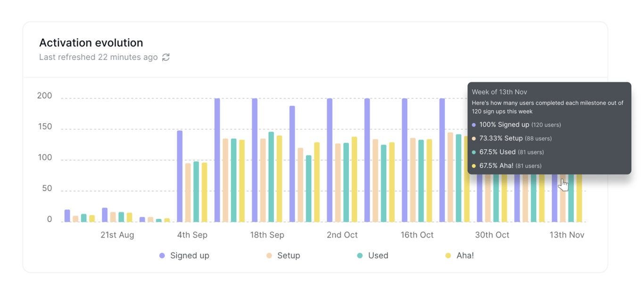The height and width of the screenshot is (299, 644).
Task: Click the refresh icon beside Last refreshed
Action: (x=166, y=57)
